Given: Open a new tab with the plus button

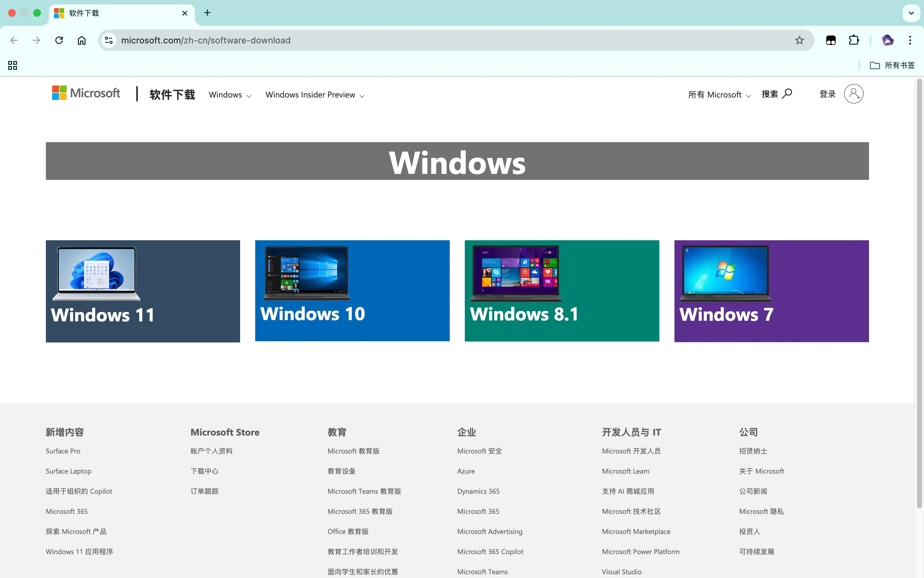Looking at the screenshot, I should click(x=207, y=13).
